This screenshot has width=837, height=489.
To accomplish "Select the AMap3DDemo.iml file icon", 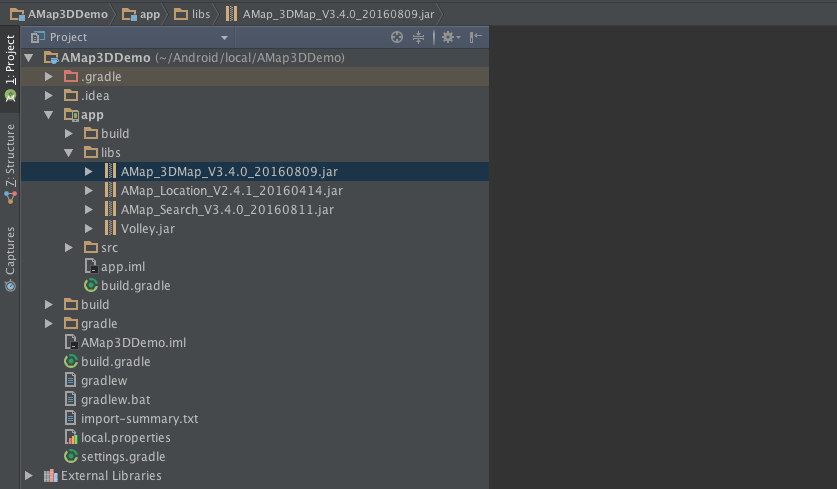I will pyautogui.click(x=71, y=342).
